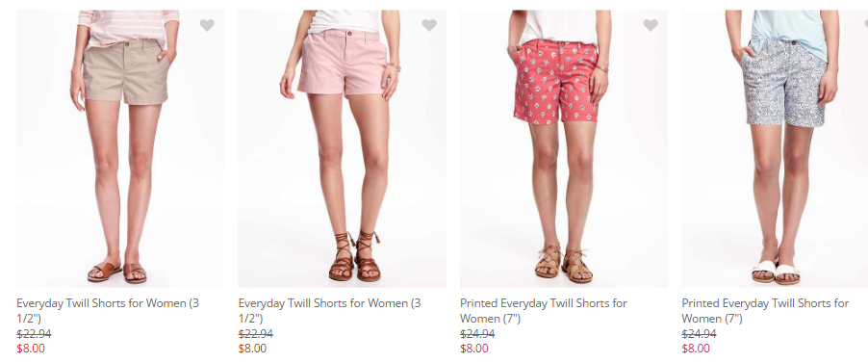Tap the heart on coral printed shorts
The height and width of the screenshot is (363, 868).
(651, 25)
